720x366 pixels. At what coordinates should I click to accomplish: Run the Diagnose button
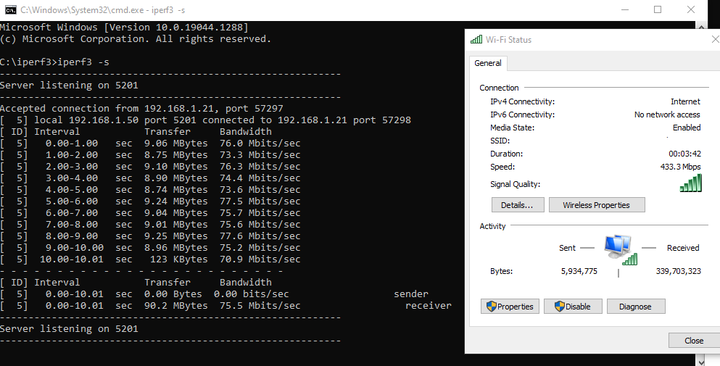click(636, 306)
